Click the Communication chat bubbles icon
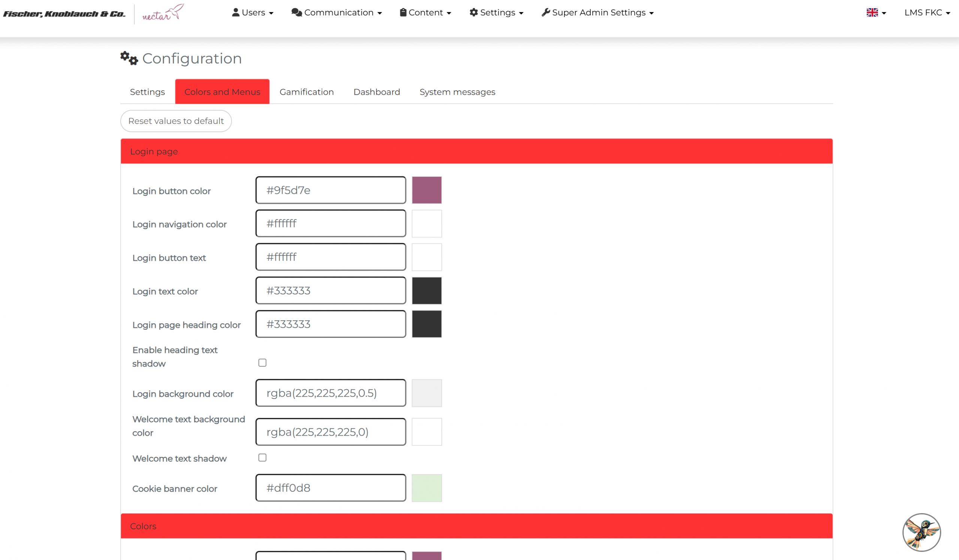The width and height of the screenshot is (959, 560). [296, 12]
